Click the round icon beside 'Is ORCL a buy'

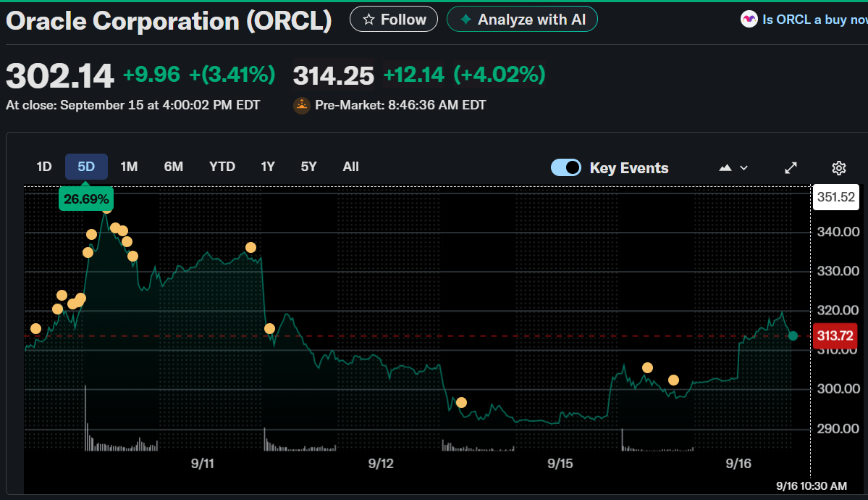click(749, 20)
